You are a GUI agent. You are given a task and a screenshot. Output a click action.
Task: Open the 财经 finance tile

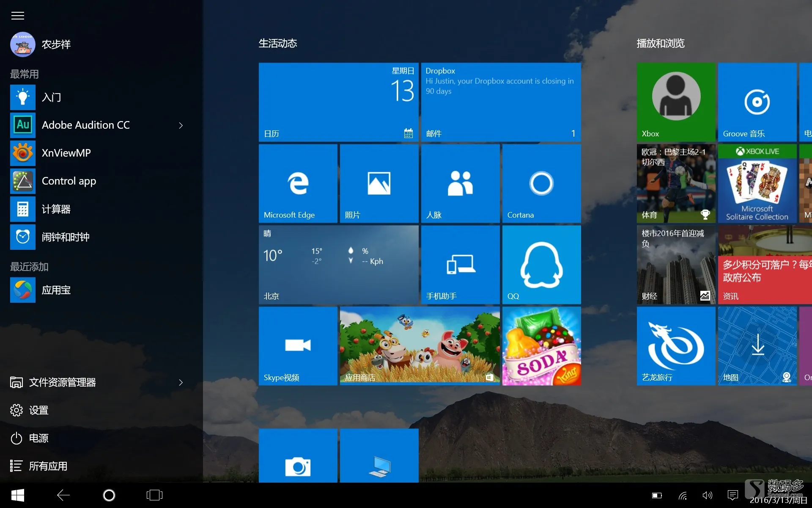(x=676, y=265)
